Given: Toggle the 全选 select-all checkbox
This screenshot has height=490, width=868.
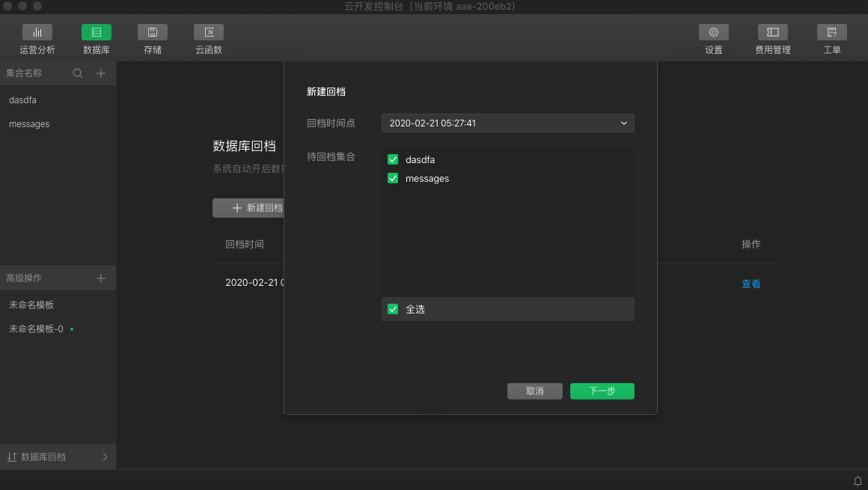Looking at the screenshot, I should 393,308.
